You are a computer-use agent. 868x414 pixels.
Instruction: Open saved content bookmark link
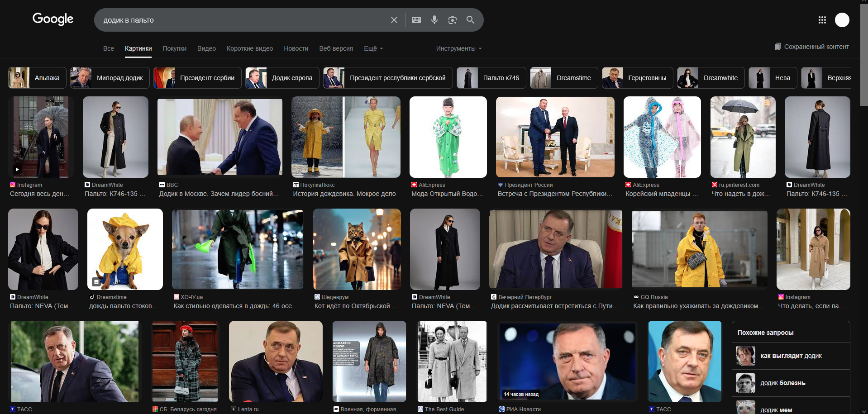click(x=811, y=47)
